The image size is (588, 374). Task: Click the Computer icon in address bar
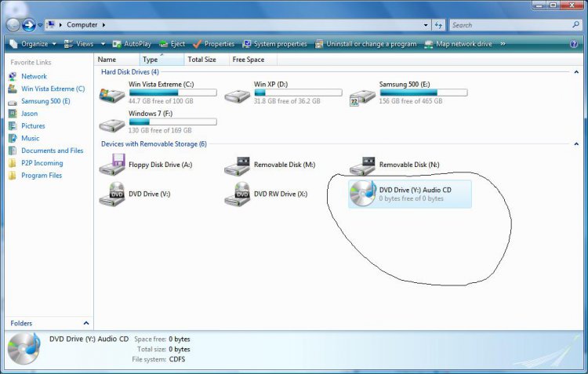50,25
